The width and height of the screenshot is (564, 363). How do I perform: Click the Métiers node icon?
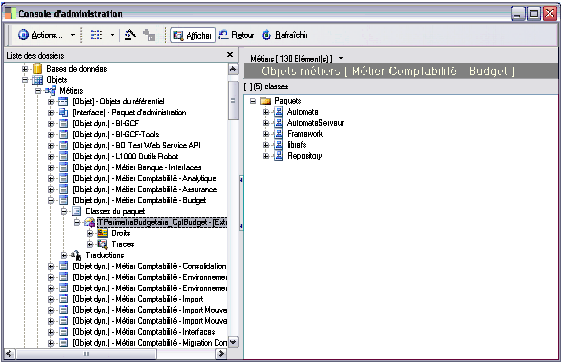[x=50, y=91]
